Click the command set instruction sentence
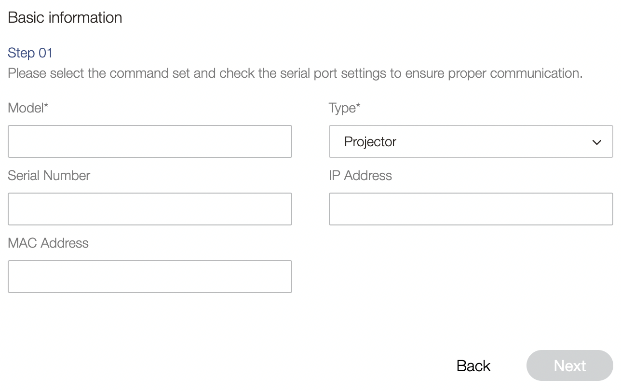The height and width of the screenshot is (391, 621). point(295,73)
